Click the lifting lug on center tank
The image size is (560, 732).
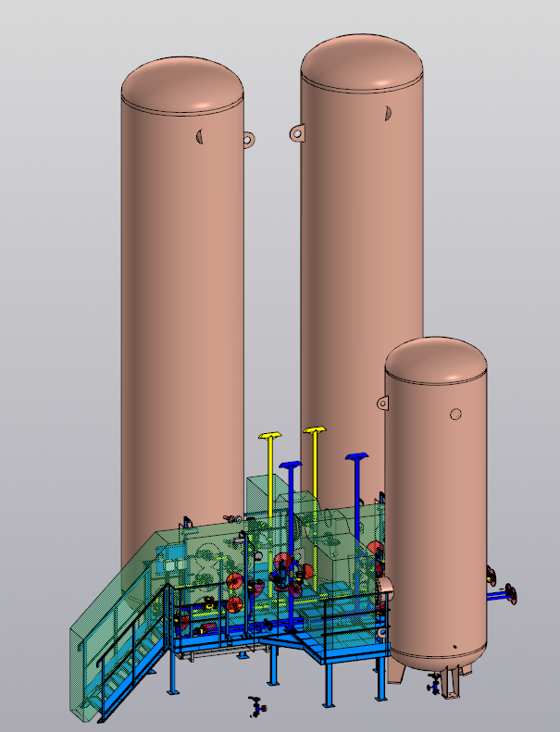(x=297, y=133)
